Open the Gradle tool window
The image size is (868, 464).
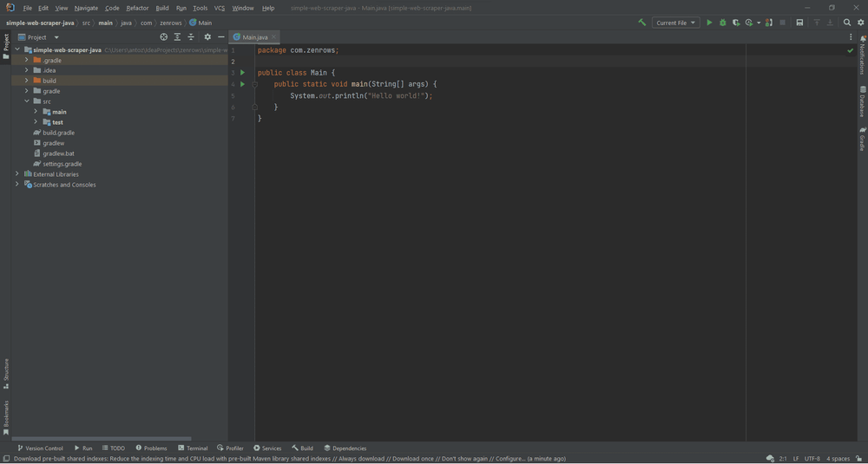pyautogui.click(x=863, y=139)
